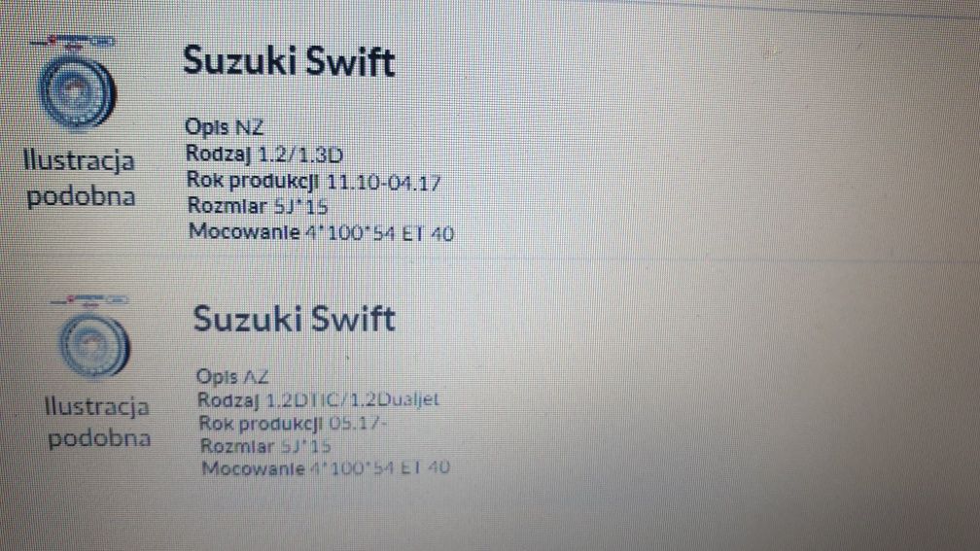This screenshot has width=980, height=551.
Task: Open the steel wheel thumbnail for Swift NZ
Action: (x=77, y=92)
